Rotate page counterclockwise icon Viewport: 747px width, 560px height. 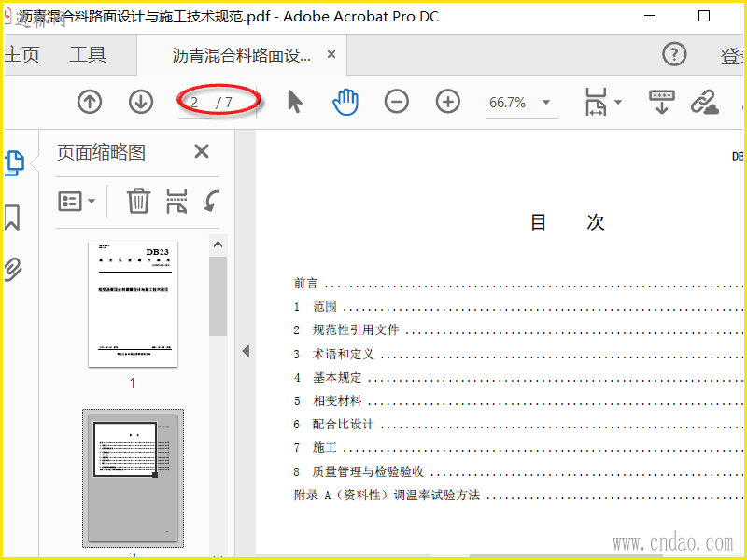(x=212, y=201)
